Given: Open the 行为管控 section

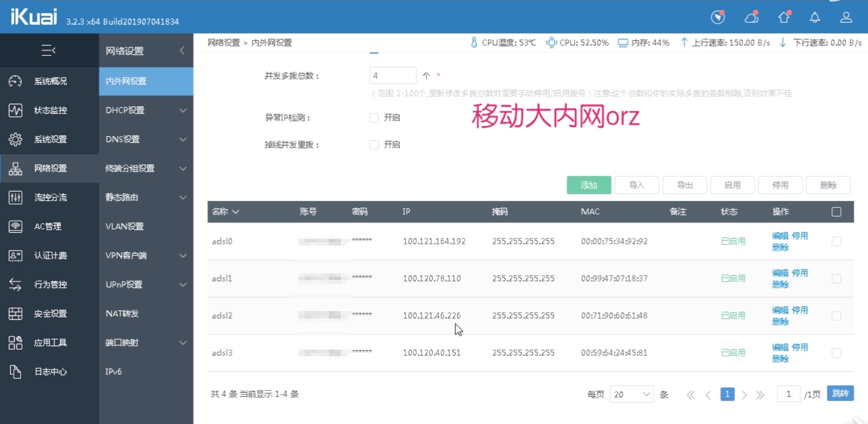Looking at the screenshot, I should (50, 284).
